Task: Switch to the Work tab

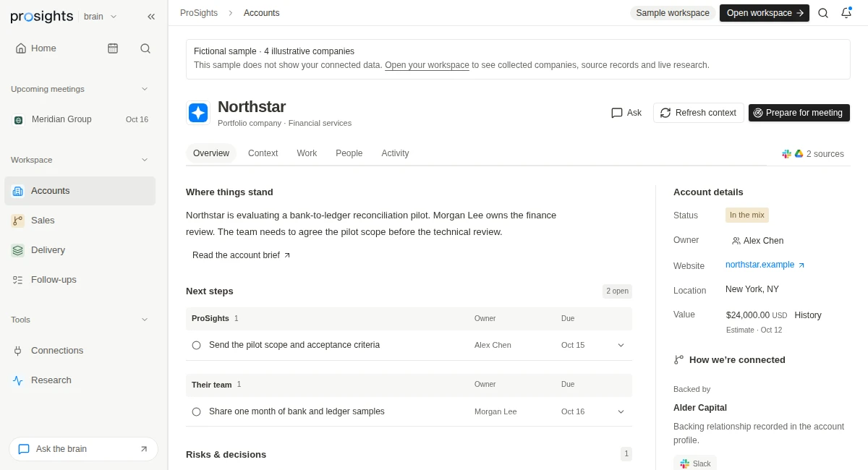Action: (307, 153)
